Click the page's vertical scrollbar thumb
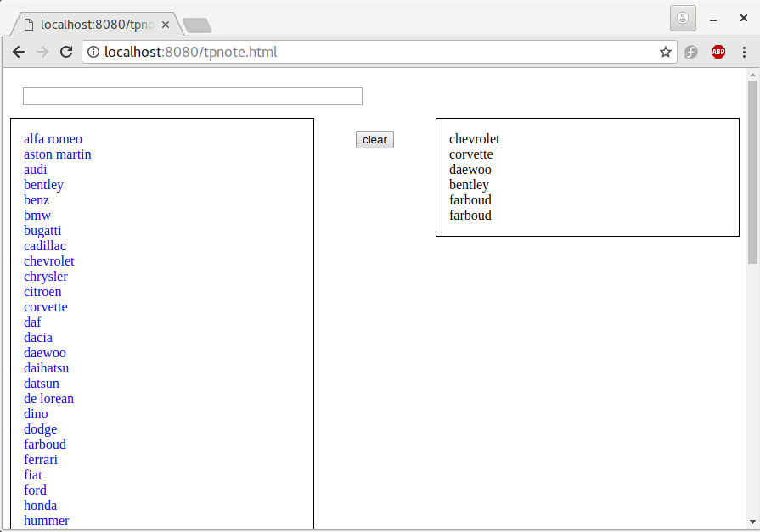Viewport: 760px width, 532px height. click(x=752, y=172)
